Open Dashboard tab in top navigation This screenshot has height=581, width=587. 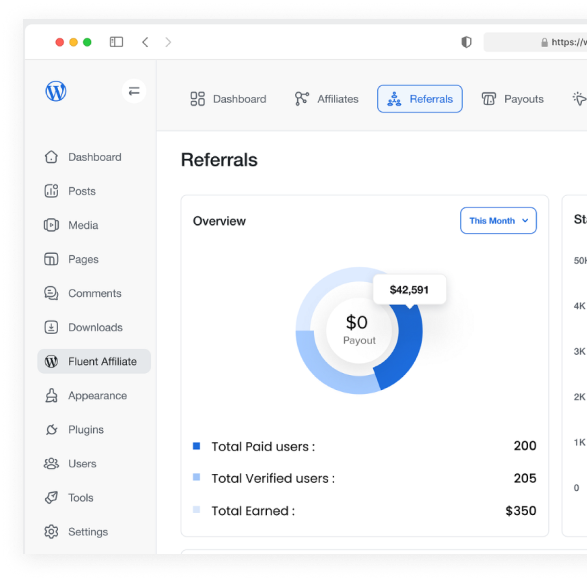228,99
